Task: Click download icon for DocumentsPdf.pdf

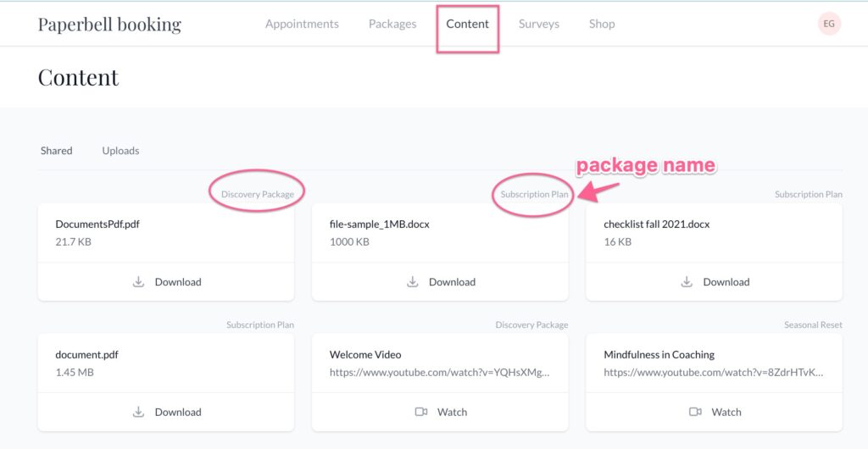Action: coord(139,282)
